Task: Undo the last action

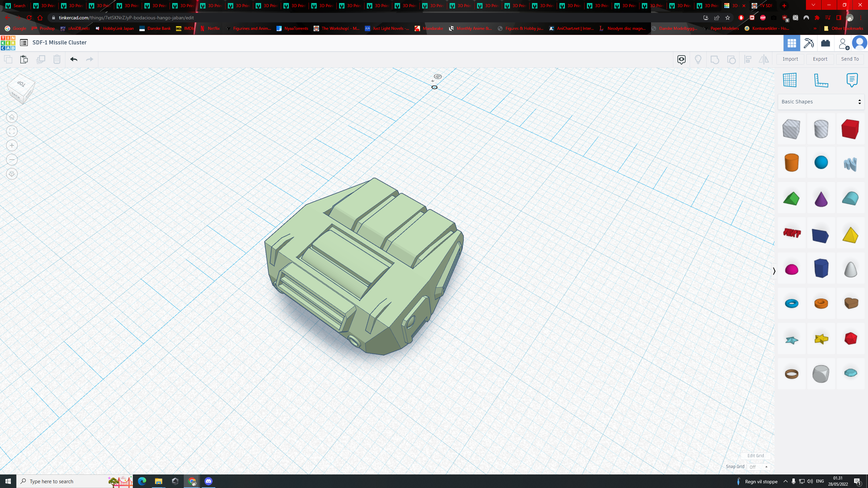Action: 74,59
